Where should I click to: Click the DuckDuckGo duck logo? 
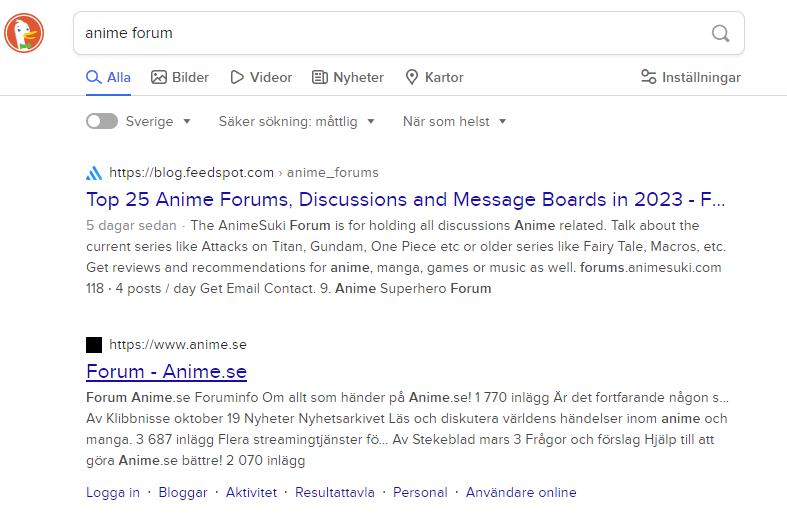point(24,33)
